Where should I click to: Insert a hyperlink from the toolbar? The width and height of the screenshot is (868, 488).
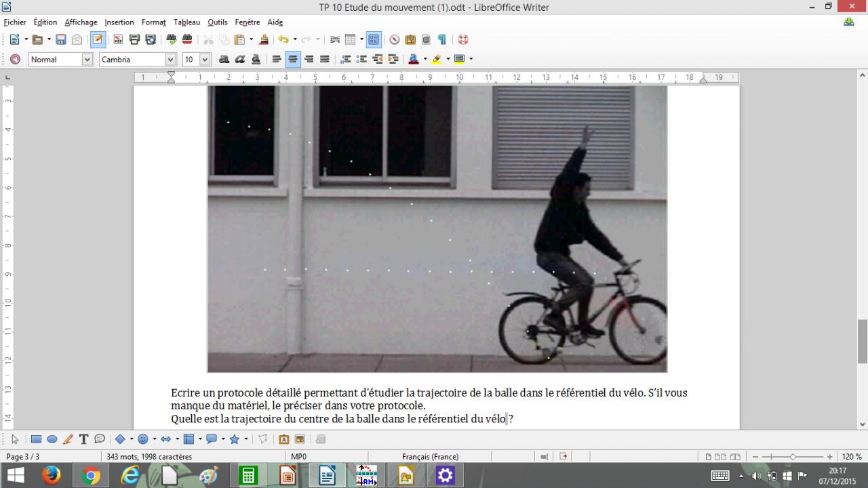pyautogui.click(x=334, y=39)
